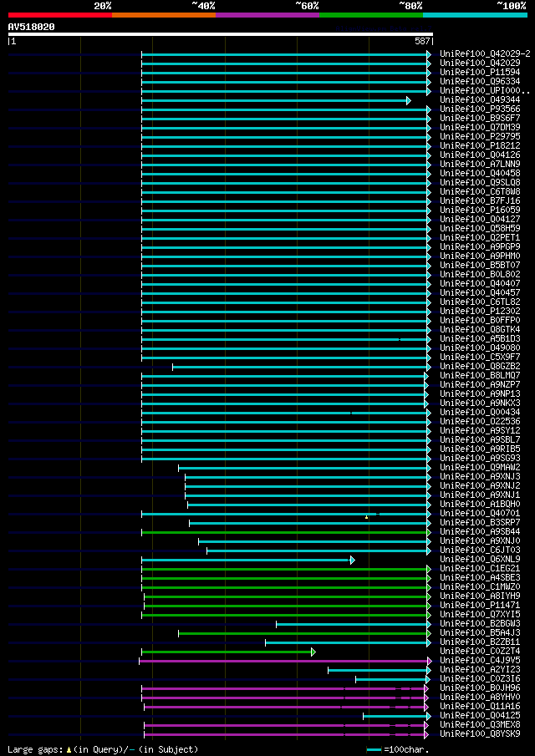Click the short cyan bar for UniRef100_Q6XNL9

coord(248,560)
